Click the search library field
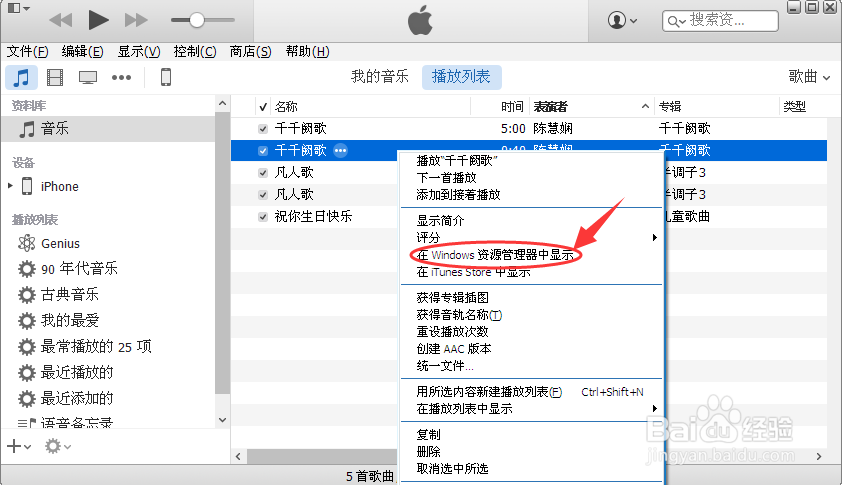The width and height of the screenshot is (842, 485). (x=720, y=20)
